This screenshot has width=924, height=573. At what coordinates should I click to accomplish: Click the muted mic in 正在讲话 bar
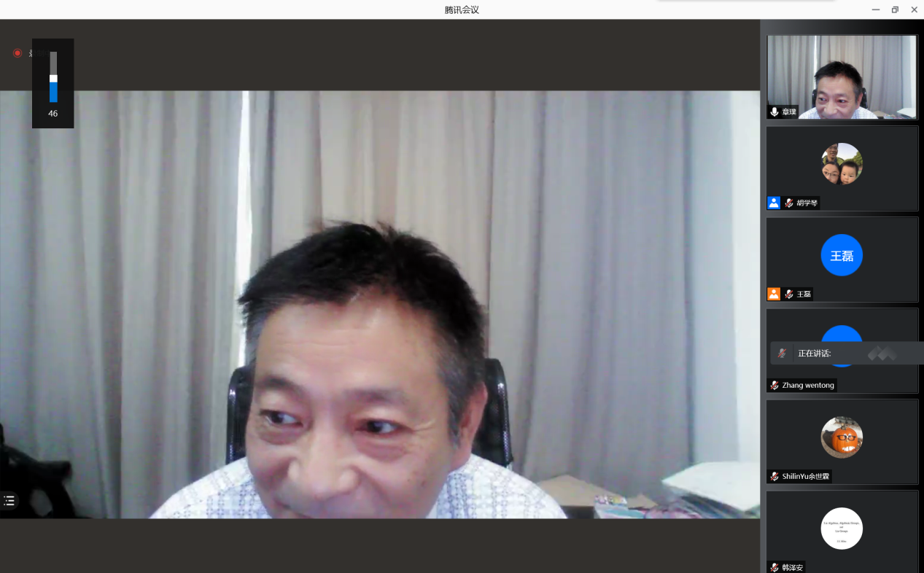click(x=782, y=354)
